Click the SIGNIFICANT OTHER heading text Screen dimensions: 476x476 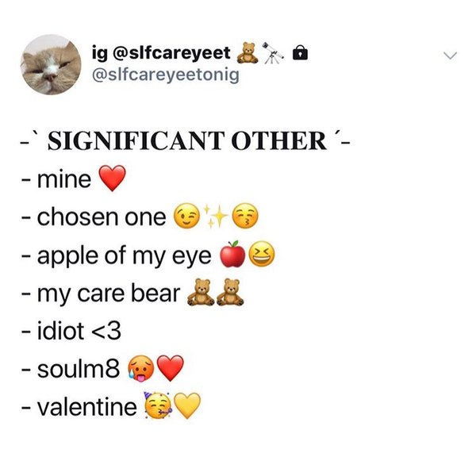[186, 142]
